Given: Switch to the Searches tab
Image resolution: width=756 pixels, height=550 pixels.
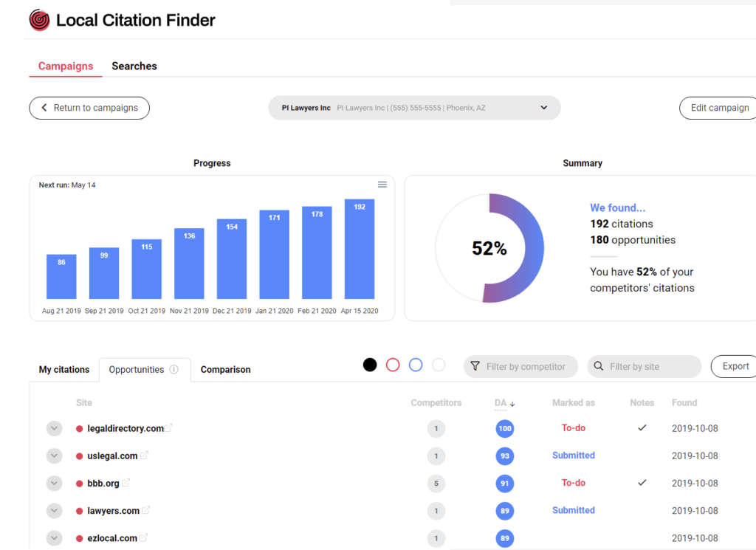Looking at the screenshot, I should coord(134,66).
